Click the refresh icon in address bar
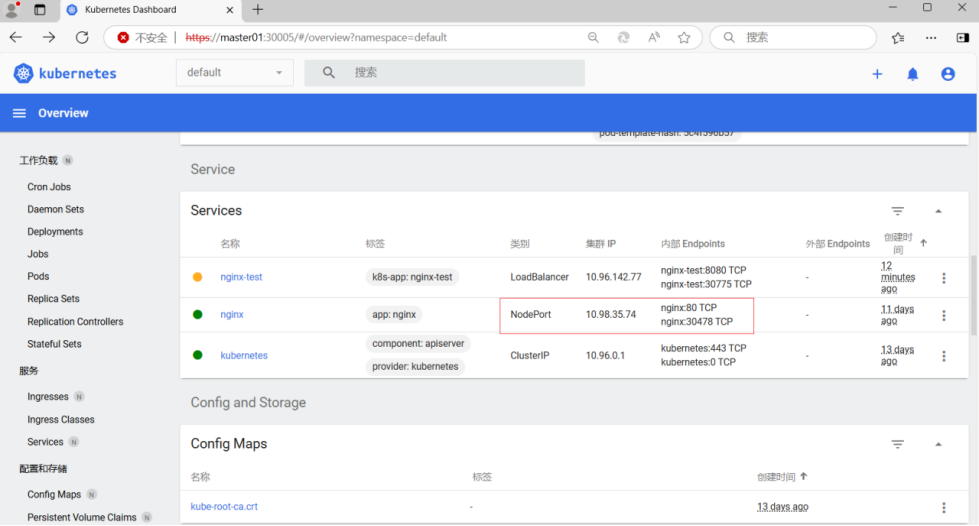 pyautogui.click(x=623, y=37)
